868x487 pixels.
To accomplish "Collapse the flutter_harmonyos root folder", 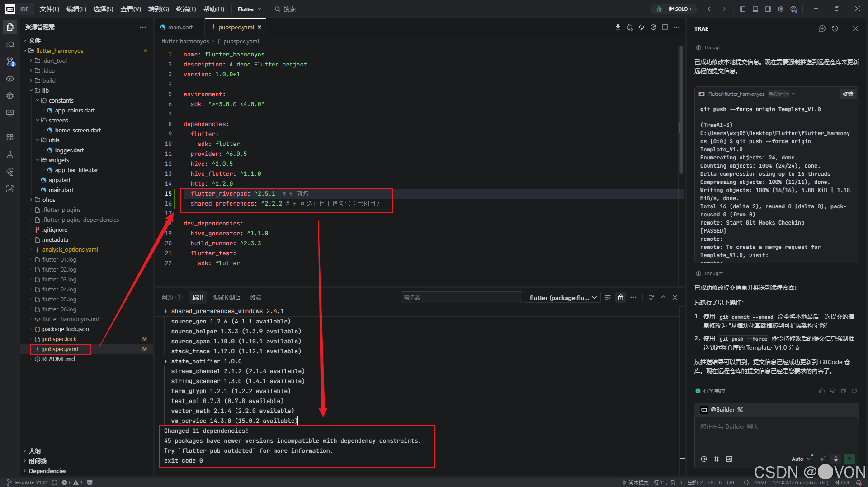I will click(x=59, y=51).
